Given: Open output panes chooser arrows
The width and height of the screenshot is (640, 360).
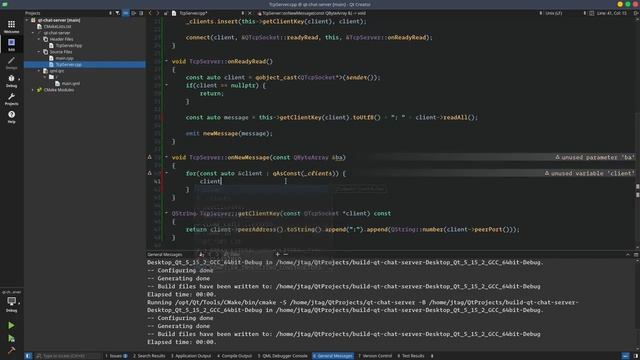Looking at the screenshot, I should tap(432, 356).
